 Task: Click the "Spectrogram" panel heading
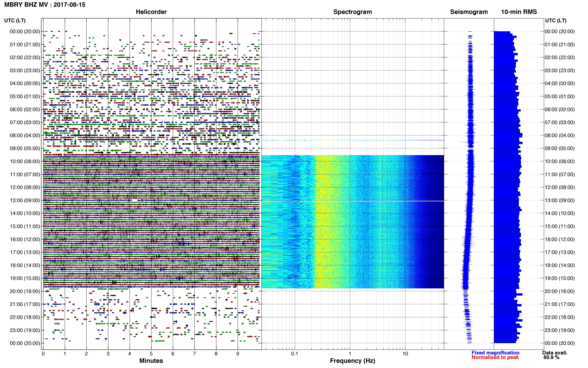352,12
